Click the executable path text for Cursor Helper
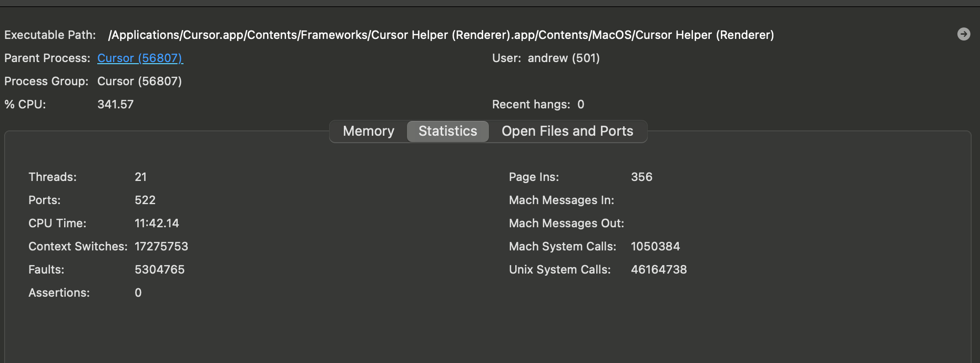Viewport: 980px width, 363px height. click(x=441, y=35)
